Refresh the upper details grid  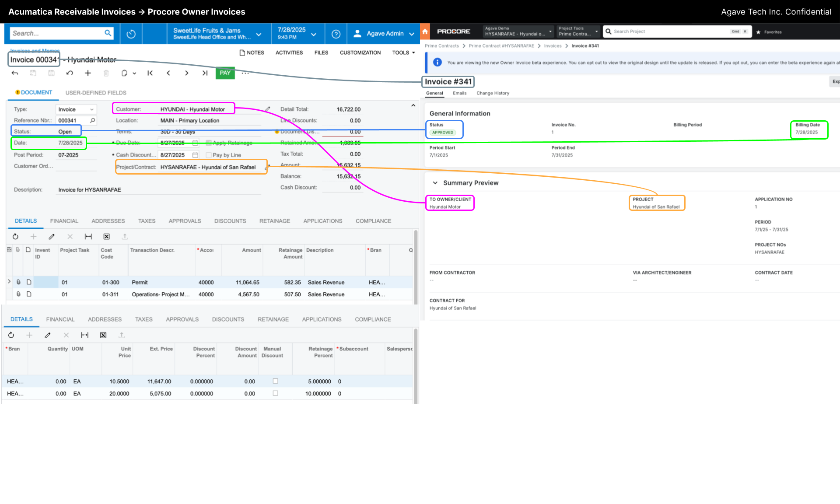click(x=15, y=237)
